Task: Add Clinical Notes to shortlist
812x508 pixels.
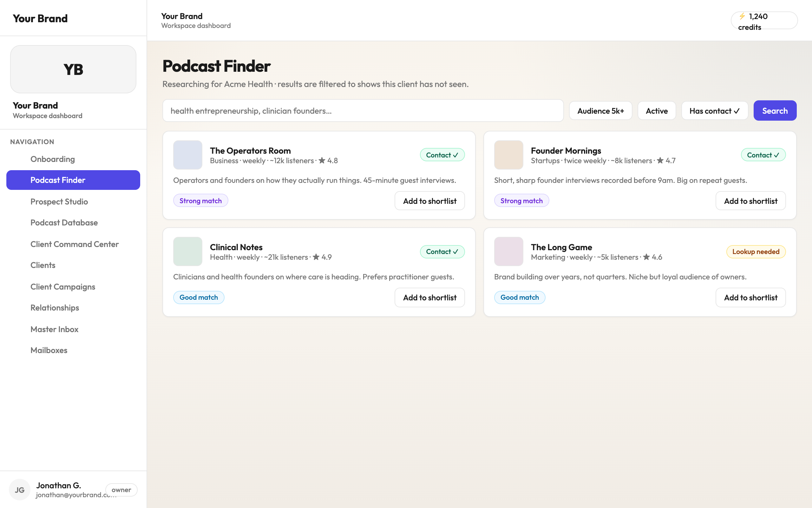Action: 429,297
